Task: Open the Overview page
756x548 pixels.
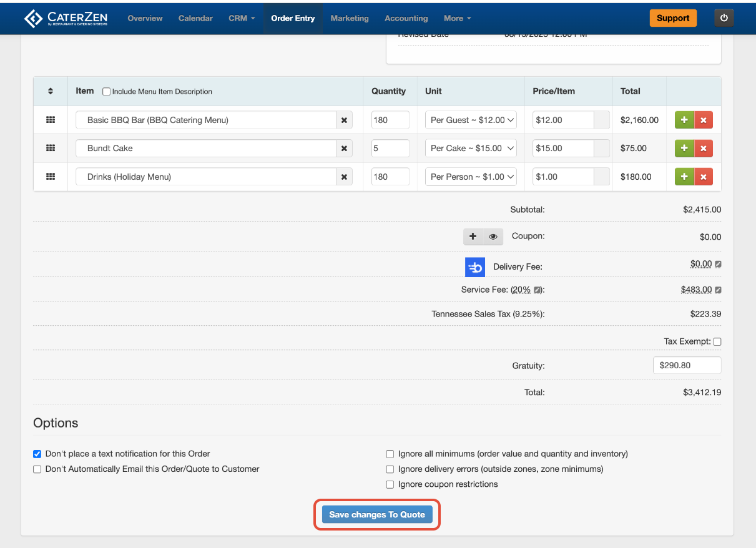Action: click(x=145, y=18)
